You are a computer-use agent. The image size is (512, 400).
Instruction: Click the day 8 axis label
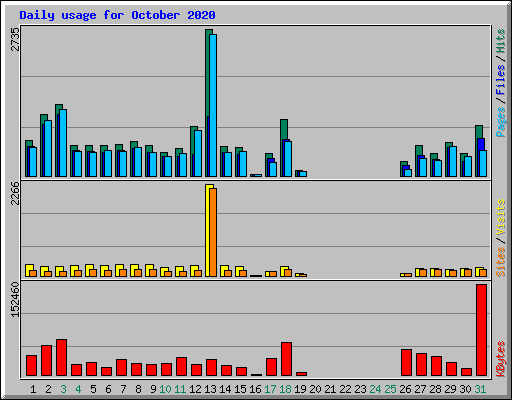138,389
